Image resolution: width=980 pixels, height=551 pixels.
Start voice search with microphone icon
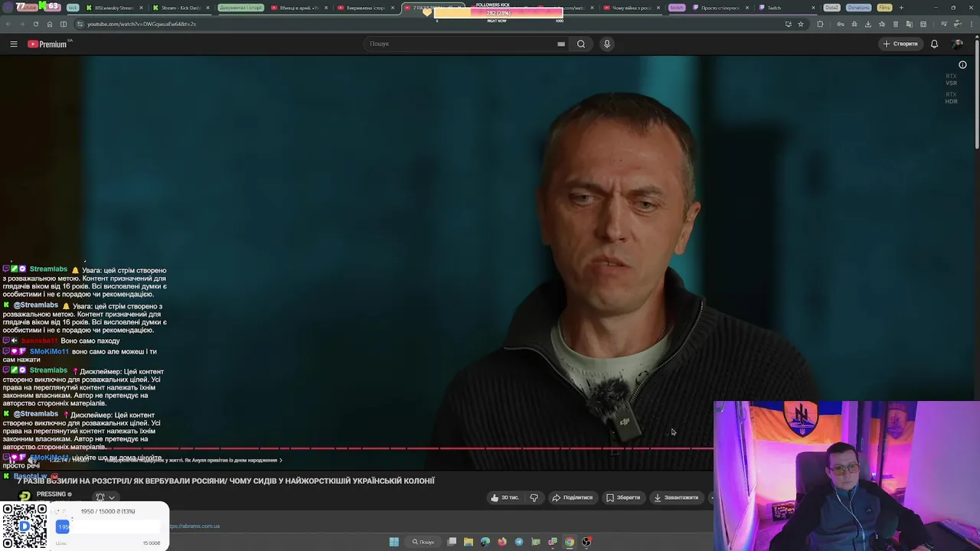607,44
